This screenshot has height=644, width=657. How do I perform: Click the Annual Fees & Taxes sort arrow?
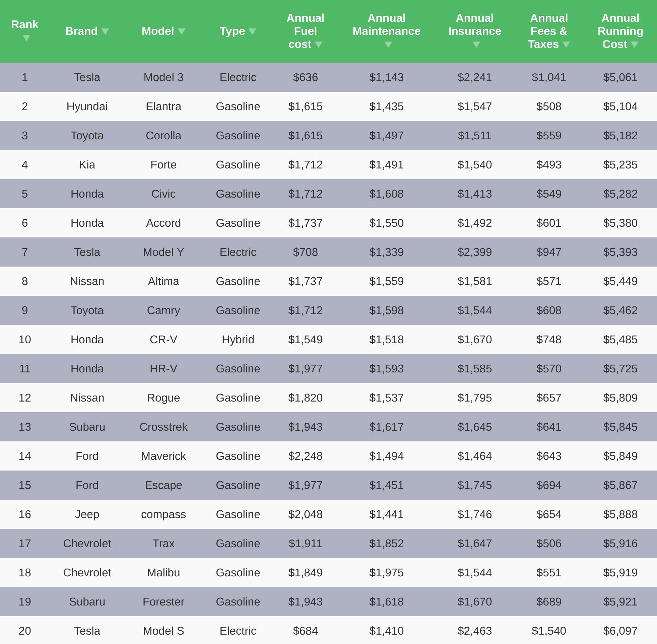tap(566, 45)
